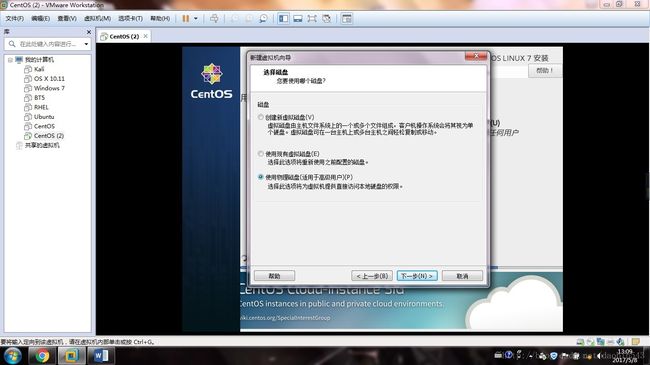Enter full screen mode via toolbar icon
The width and height of the screenshot is (650, 365).
312,19
